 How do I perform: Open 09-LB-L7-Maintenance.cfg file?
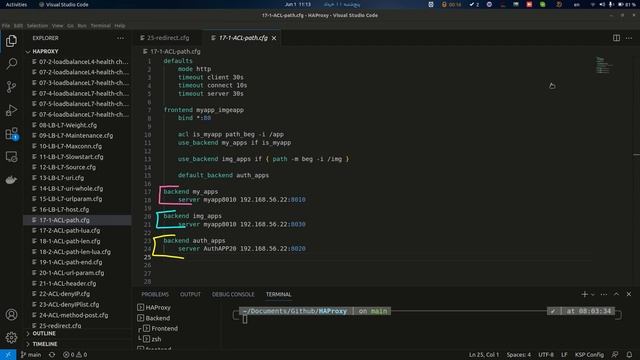(x=76, y=136)
